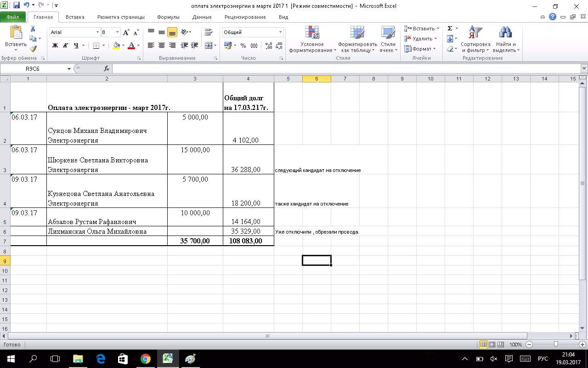Open the font size dropdown

pos(118,32)
